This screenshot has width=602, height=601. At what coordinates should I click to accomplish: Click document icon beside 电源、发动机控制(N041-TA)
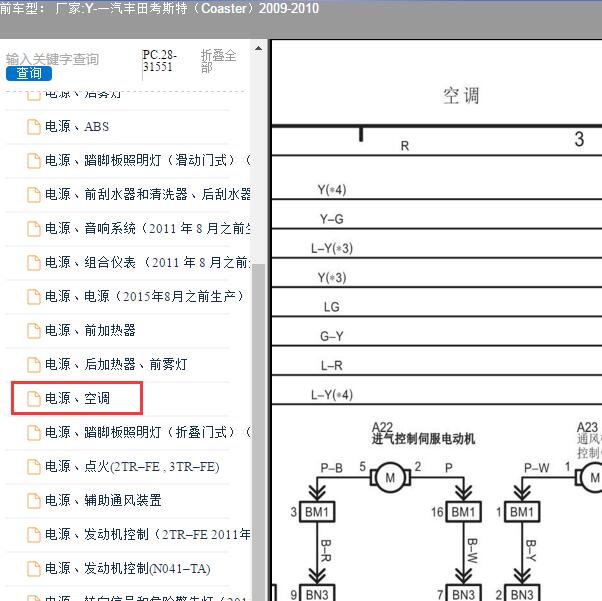coord(34,569)
